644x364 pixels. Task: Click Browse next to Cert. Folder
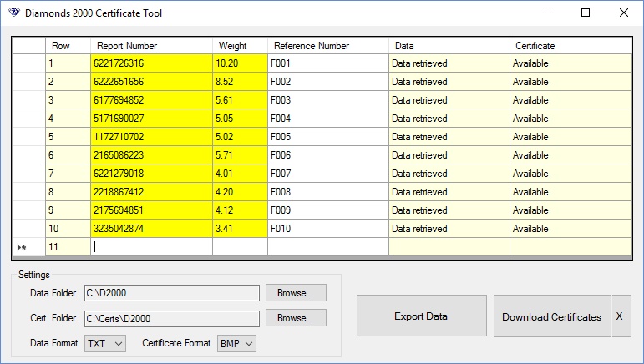[296, 318]
